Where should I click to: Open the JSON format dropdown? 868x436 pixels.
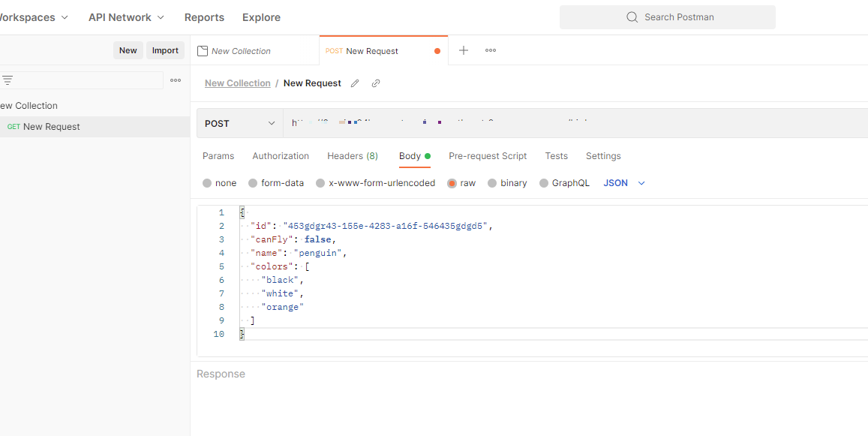point(624,183)
